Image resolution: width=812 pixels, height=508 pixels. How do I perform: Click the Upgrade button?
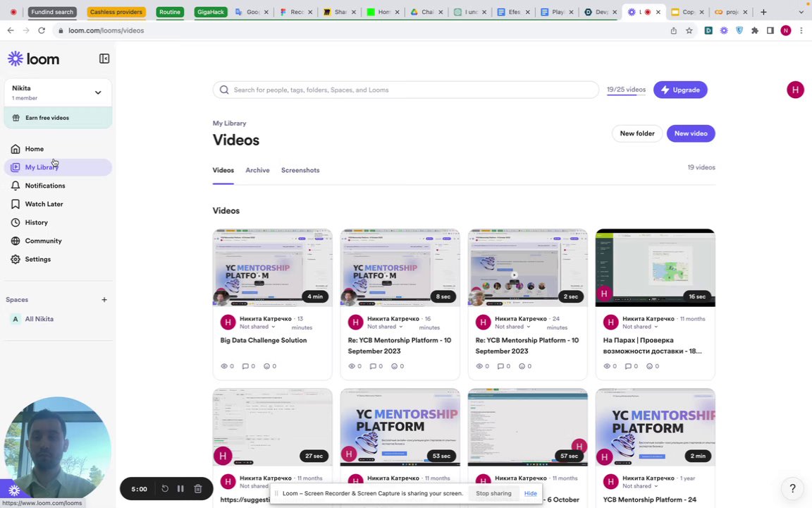pyautogui.click(x=680, y=90)
